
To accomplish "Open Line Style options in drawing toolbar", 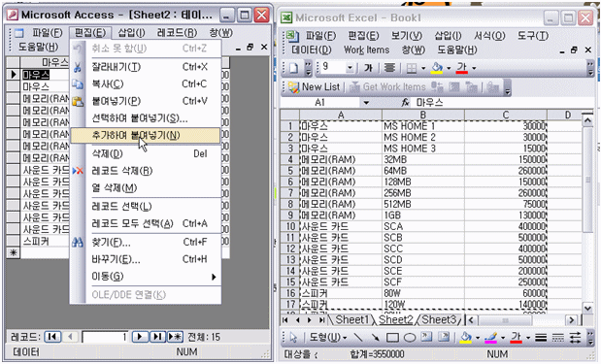I will [541, 338].
